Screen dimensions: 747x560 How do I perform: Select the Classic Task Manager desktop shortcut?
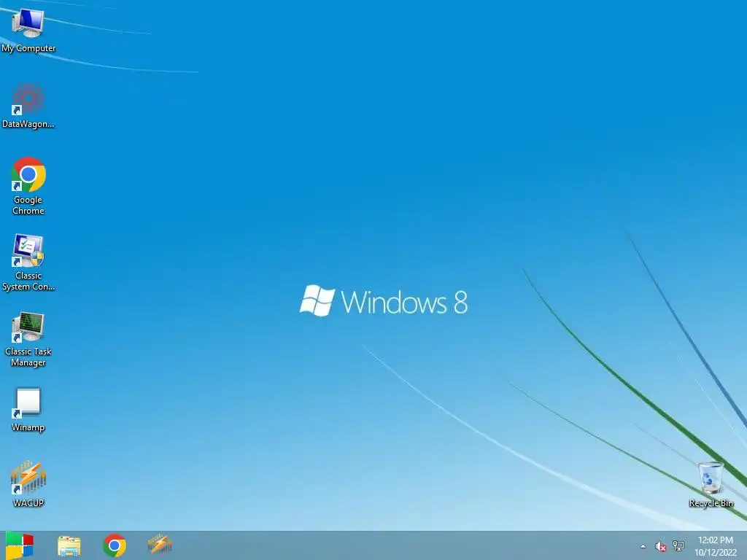point(28,339)
